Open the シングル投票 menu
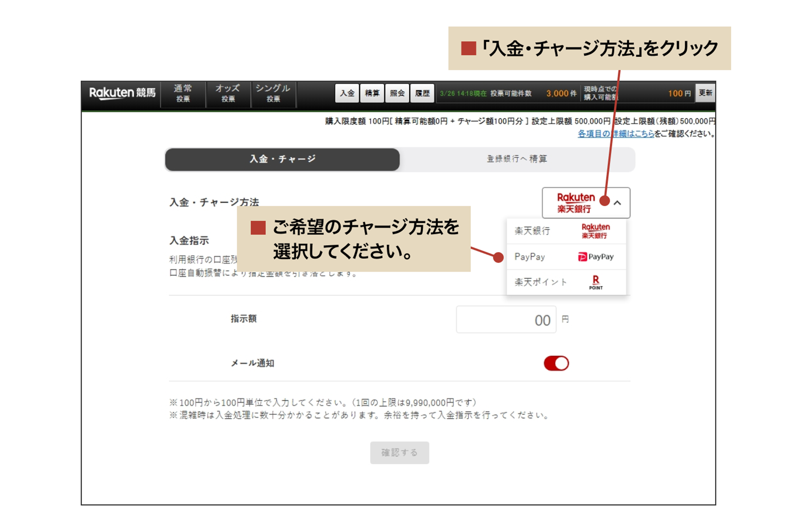The image size is (797, 532). 273,93
